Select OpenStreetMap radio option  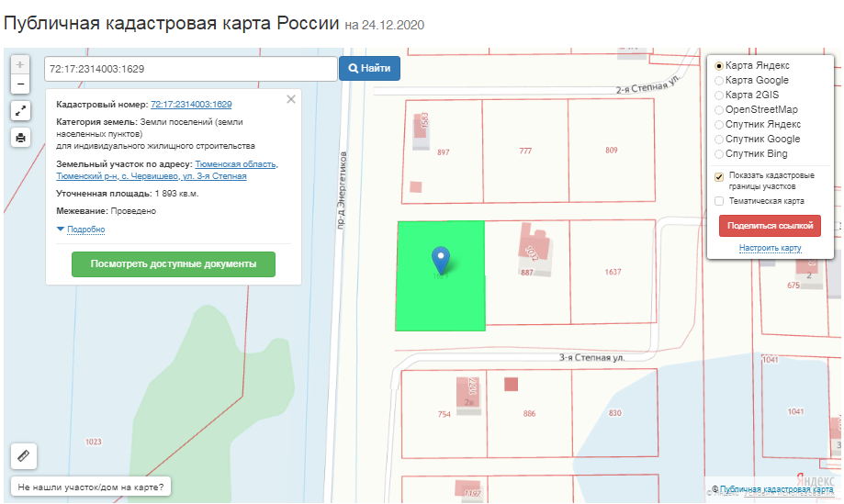tap(718, 110)
